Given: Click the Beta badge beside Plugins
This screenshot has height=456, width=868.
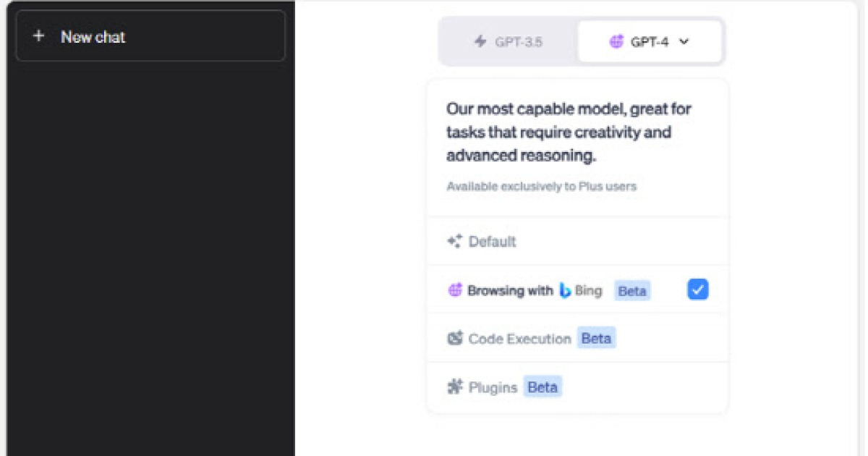Looking at the screenshot, I should point(542,387).
